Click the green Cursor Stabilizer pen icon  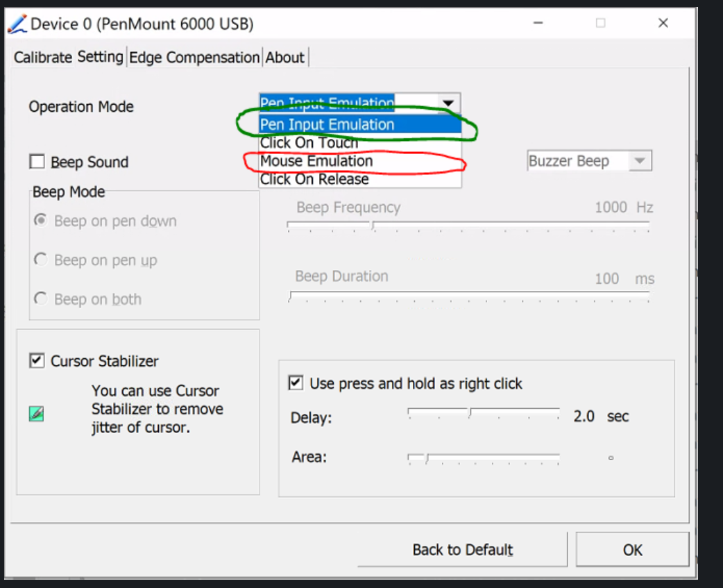[36, 414]
